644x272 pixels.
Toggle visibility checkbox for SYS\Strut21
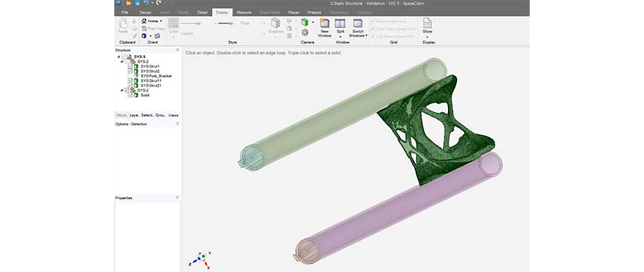130,85
